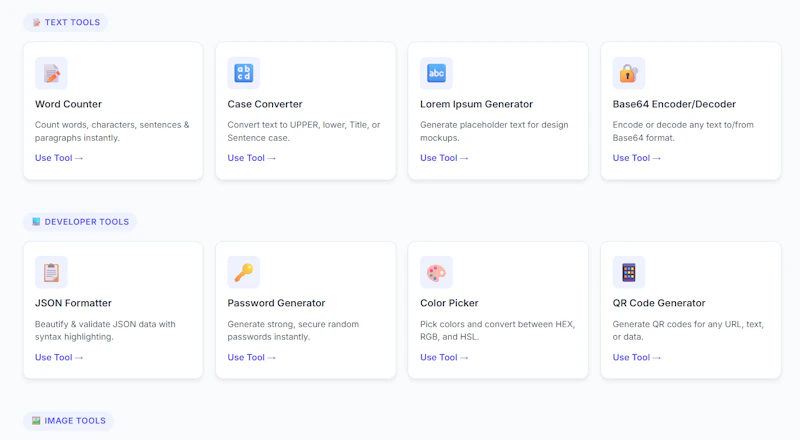
Task: Click description 'Generate placeholder text for design mockups.'
Action: [x=494, y=131]
